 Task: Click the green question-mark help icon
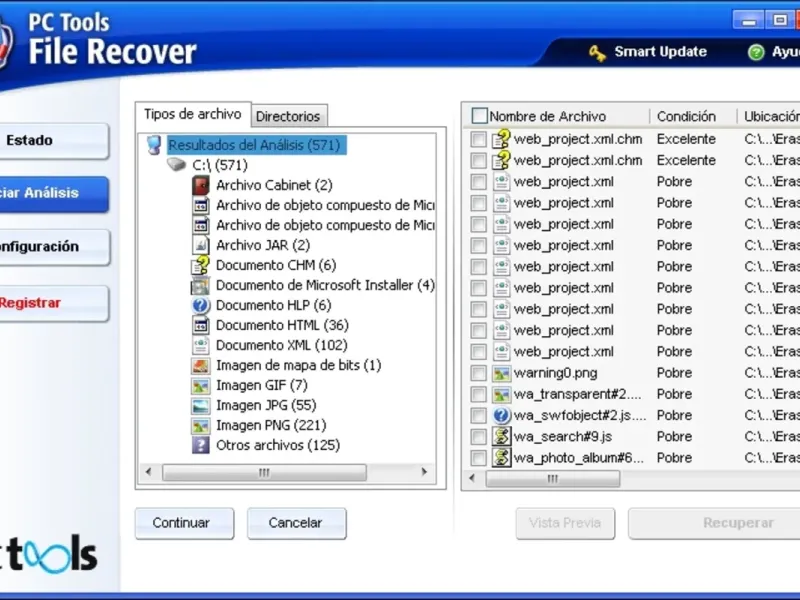756,52
